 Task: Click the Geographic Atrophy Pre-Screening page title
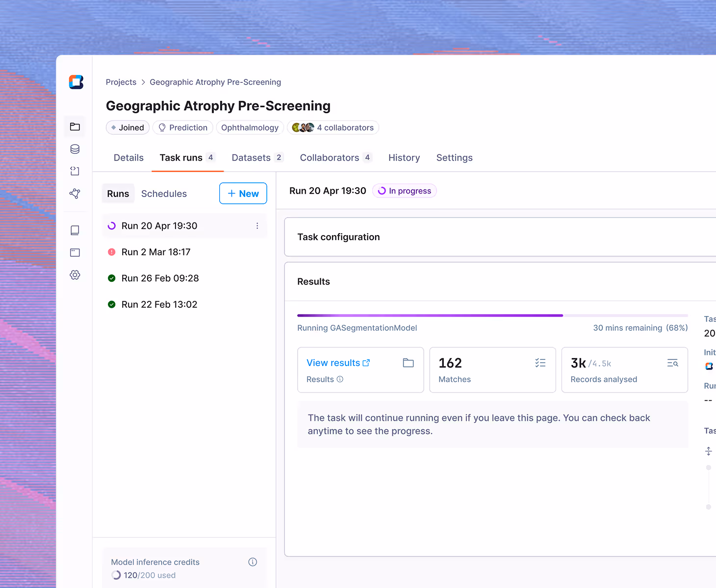[218, 106]
